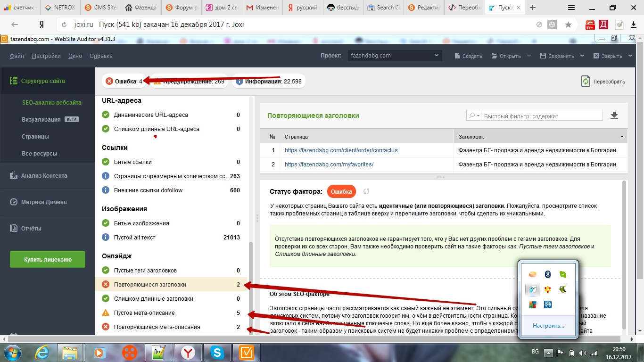
Task: Click the download export arrow icon
Action: pyautogui.click(x=614, y=115)
